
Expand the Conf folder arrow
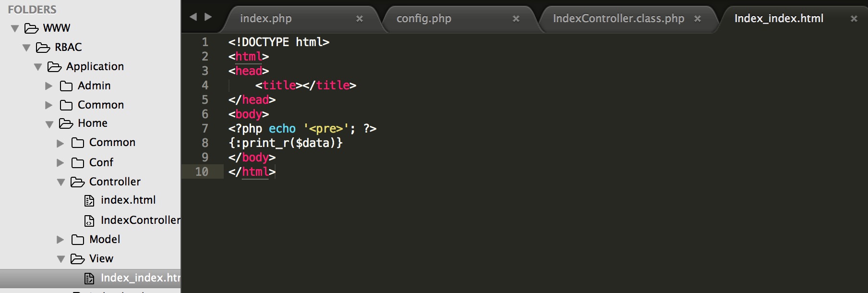point(60,163)
